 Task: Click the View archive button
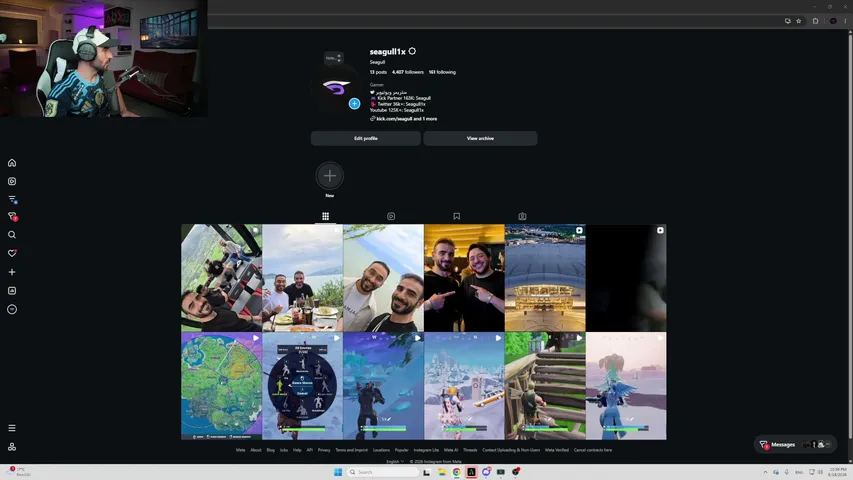point(480,138)
